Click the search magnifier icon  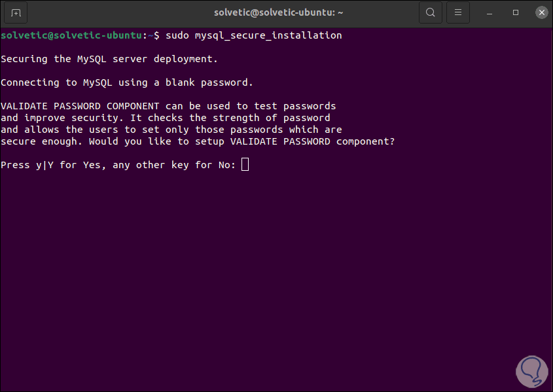coord(430,12)
